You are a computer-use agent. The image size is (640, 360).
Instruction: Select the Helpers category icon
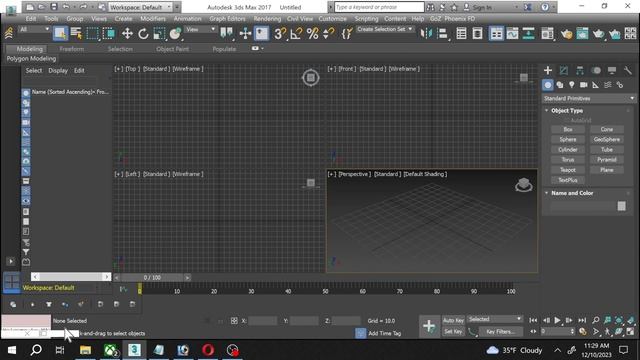596,85
